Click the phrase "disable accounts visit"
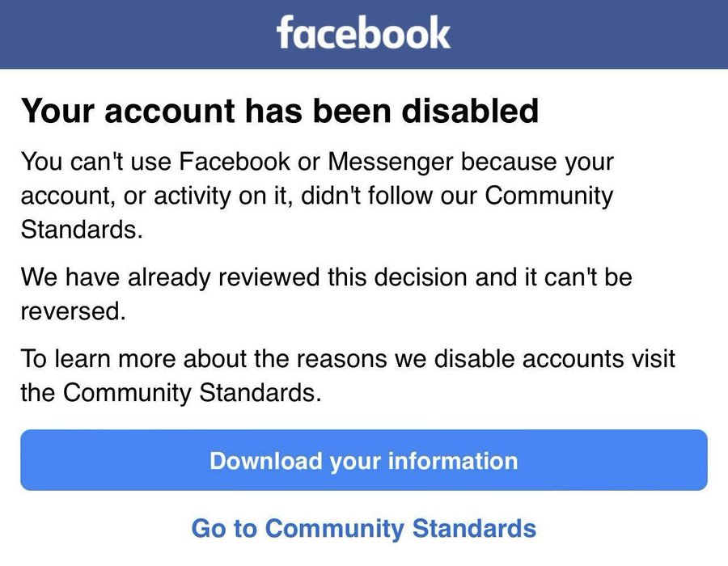This screenshot has height=566, width=728. pyautogui.click(x=554, y=359)
